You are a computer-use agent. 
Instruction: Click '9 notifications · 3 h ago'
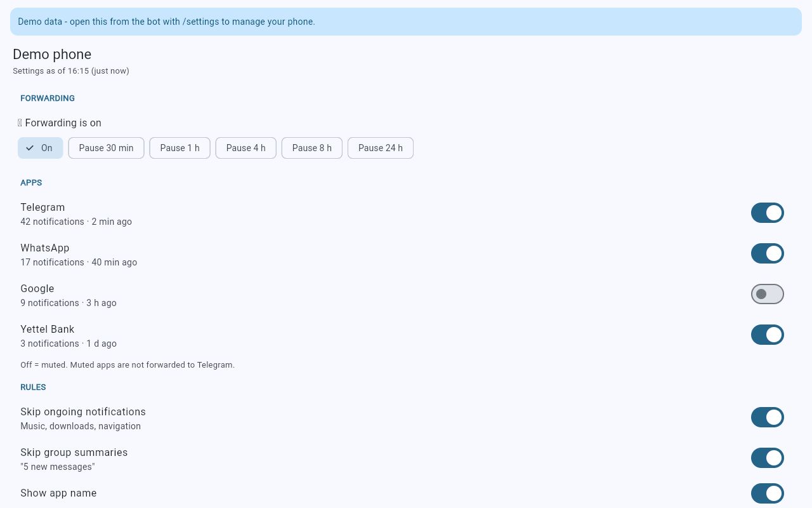point(69,303)
